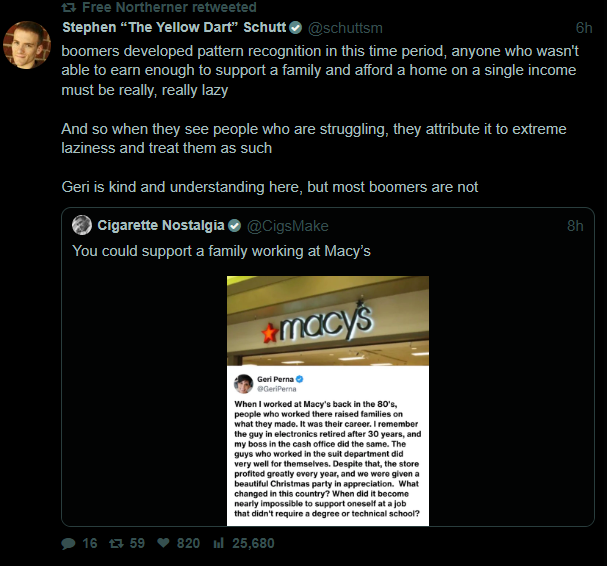Open quoted tweet text about Macy's

(221, 250)
